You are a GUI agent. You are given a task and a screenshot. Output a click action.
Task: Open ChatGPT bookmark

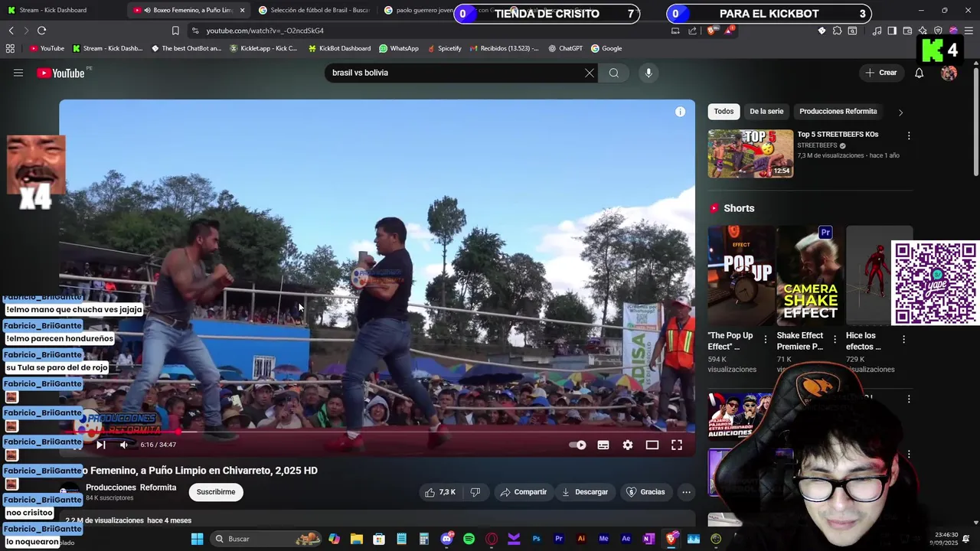pos(565,48)
